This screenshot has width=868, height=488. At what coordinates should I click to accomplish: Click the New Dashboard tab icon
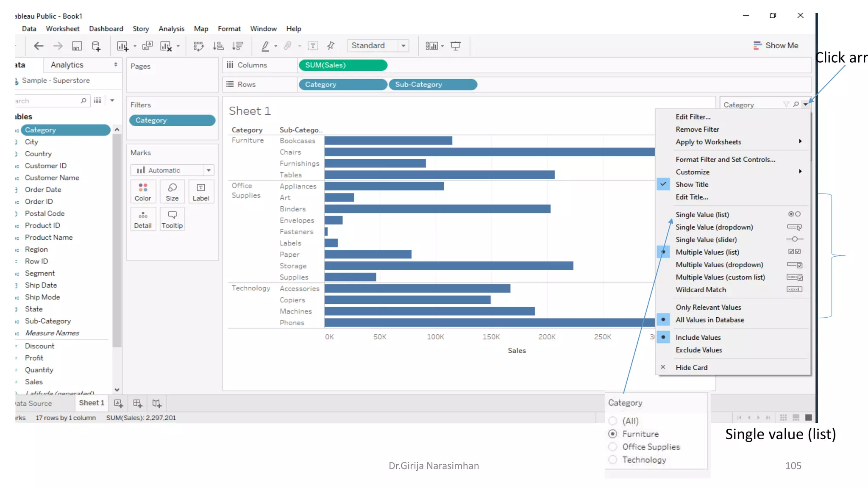point(137,403)
